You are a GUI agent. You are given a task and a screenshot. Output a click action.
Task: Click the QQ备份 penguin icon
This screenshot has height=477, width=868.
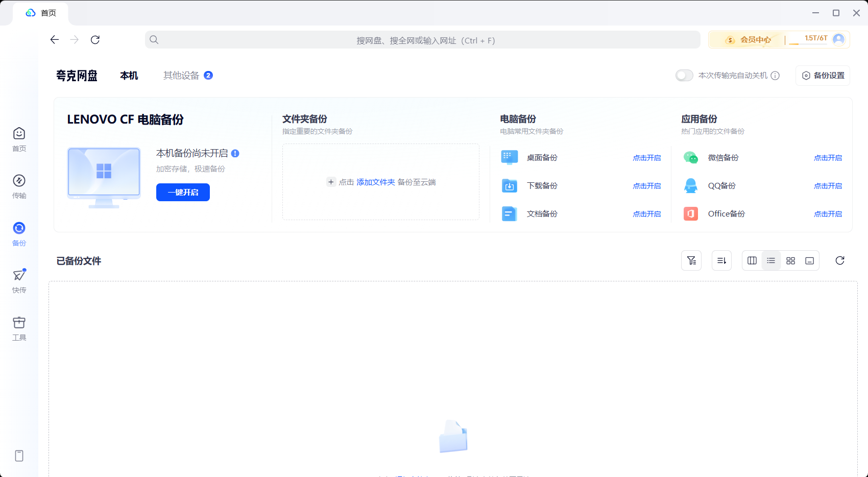pyautogui.click(x=691, y=186)
